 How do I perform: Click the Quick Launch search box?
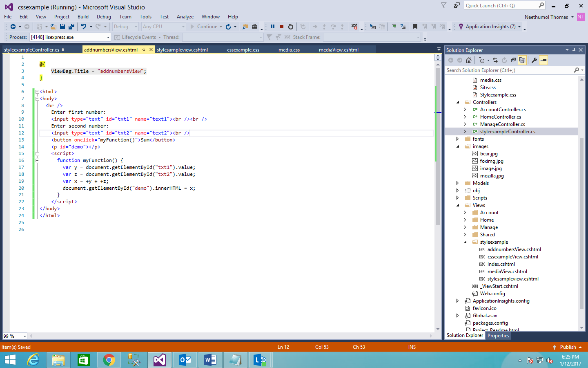click(x=505, y=5)
